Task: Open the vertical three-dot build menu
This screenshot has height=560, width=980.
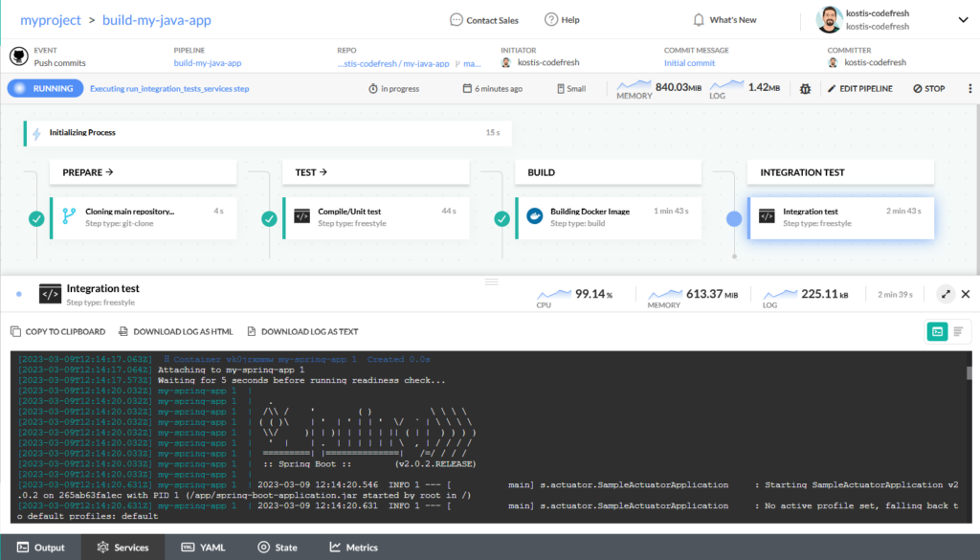Action: pos(970,89)
